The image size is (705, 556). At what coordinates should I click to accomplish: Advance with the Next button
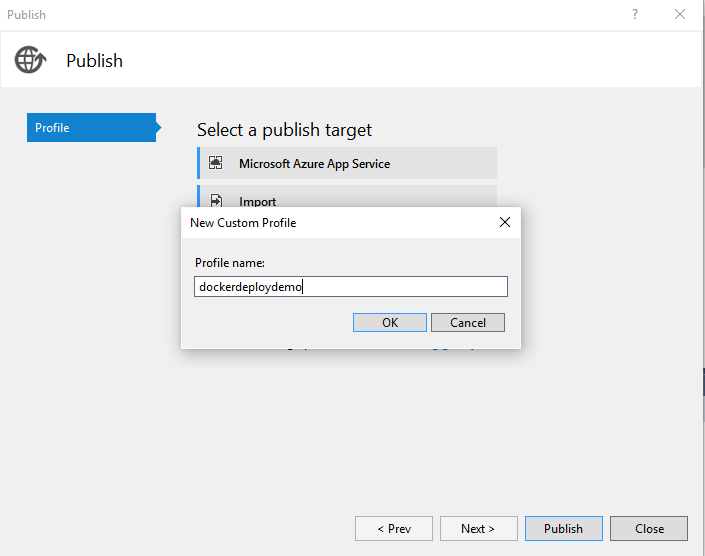point(476,529)
